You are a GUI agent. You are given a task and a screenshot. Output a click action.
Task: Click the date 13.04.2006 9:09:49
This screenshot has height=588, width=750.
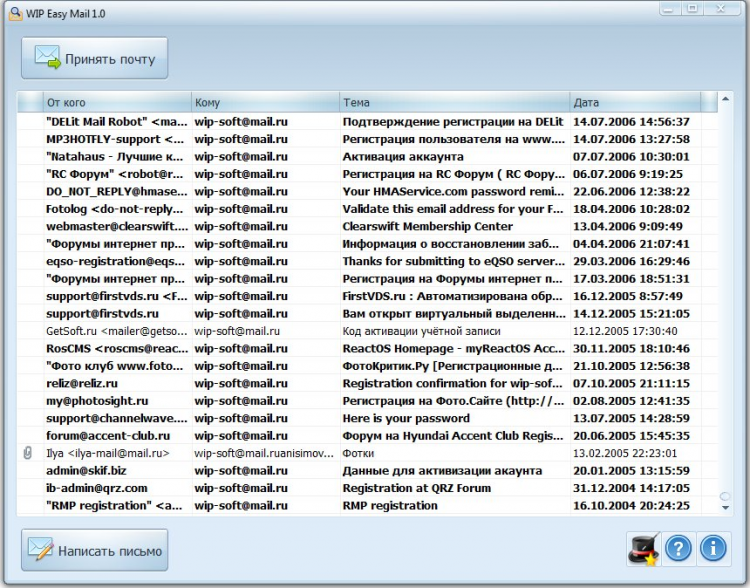tap(628, 226)
